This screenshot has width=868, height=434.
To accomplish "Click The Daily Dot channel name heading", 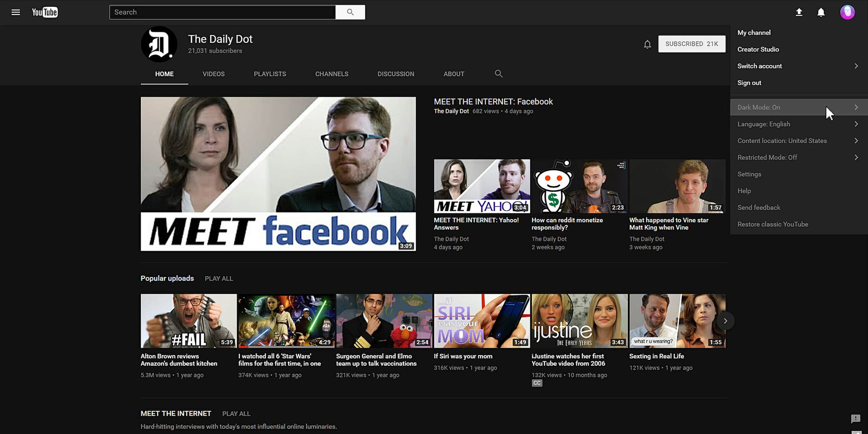I will point(220,39).
